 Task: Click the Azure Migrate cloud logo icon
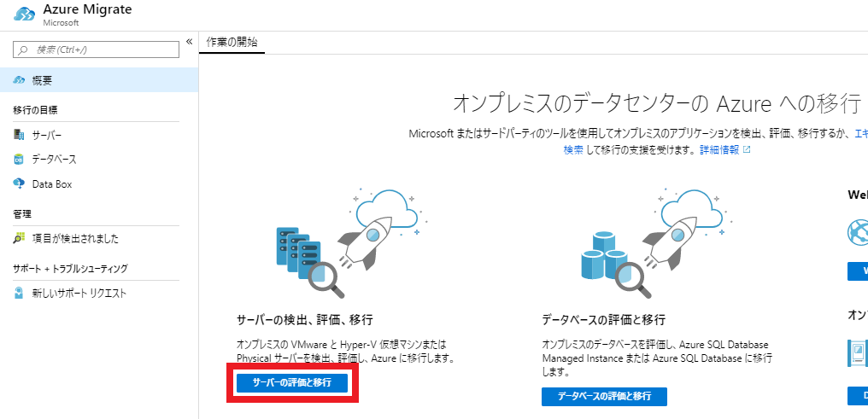(x=25, y=15)
